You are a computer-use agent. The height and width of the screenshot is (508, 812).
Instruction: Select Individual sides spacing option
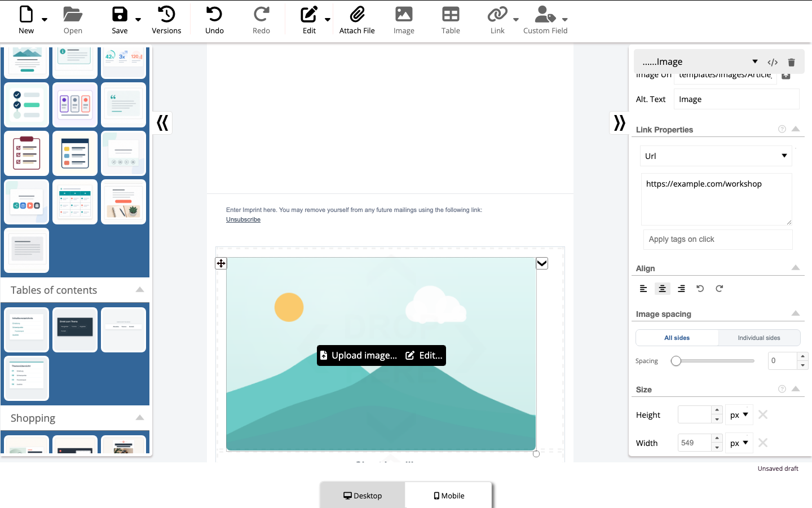tap(759, 338)
